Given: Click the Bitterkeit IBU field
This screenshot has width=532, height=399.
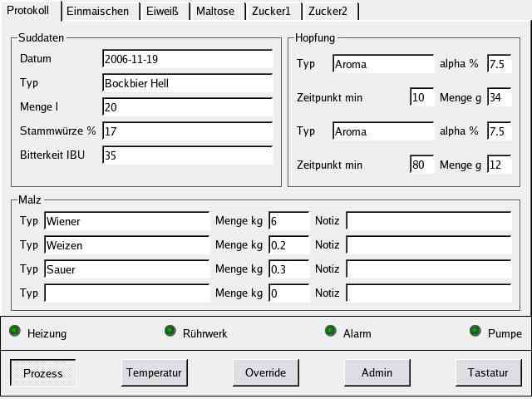Looking at the screenshot, I should click(188, 155).
